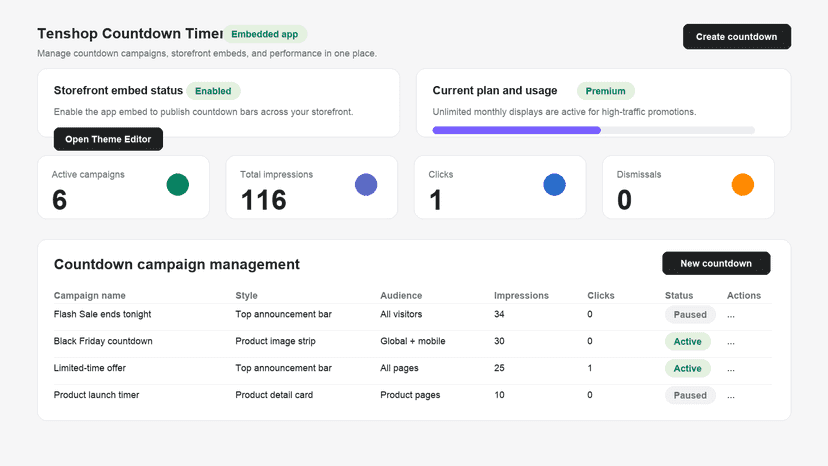Open actions menu for Flash Sale ends tonight
Viewport: 828px width, 466px height.
(731, 315)
